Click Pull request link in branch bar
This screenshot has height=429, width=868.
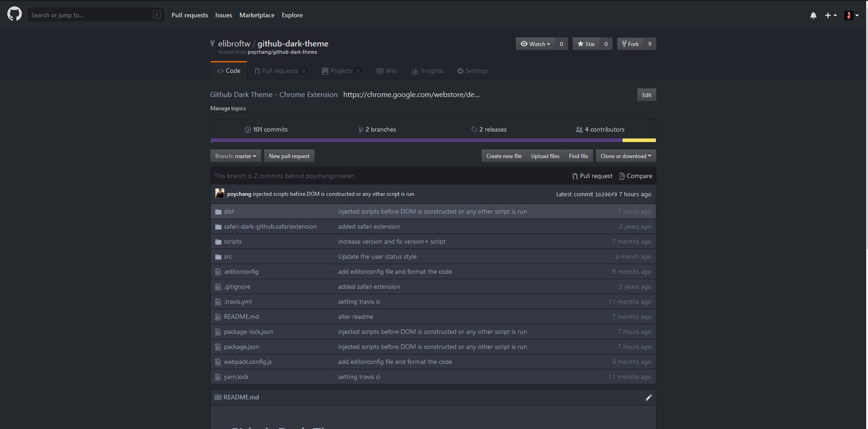[x=592, y=176]
